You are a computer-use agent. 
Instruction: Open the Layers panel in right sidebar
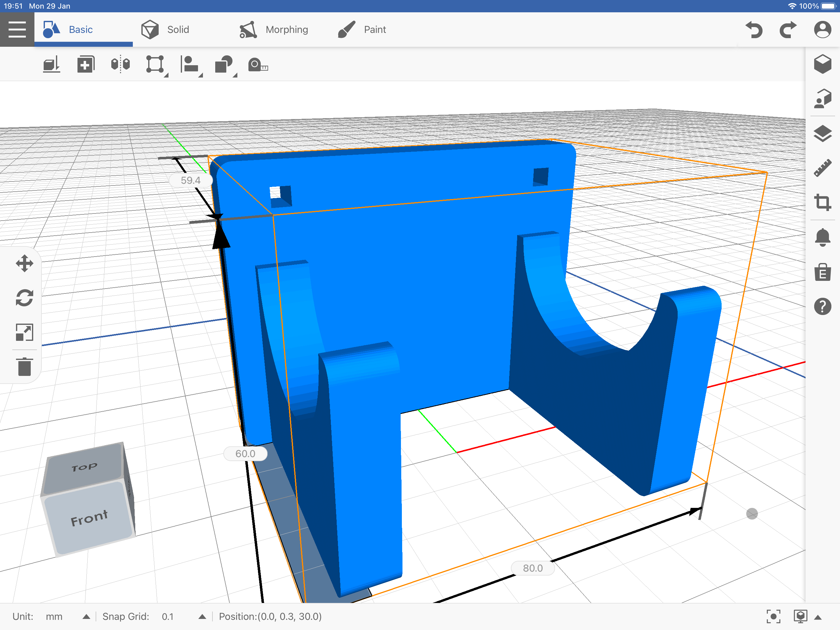pyautogui.click(x=823, y=133)
